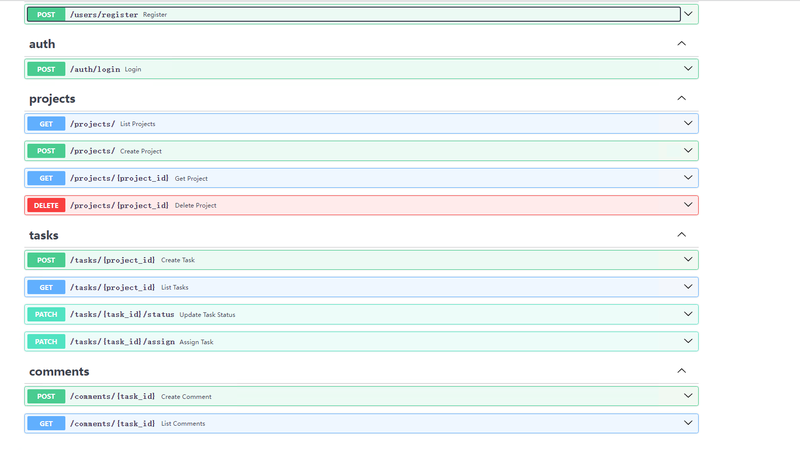Open the /tasks/{project_id} path beside Create Task
Image resolution: width=800 pixels, height=450 pixels.
pos(112,260)
